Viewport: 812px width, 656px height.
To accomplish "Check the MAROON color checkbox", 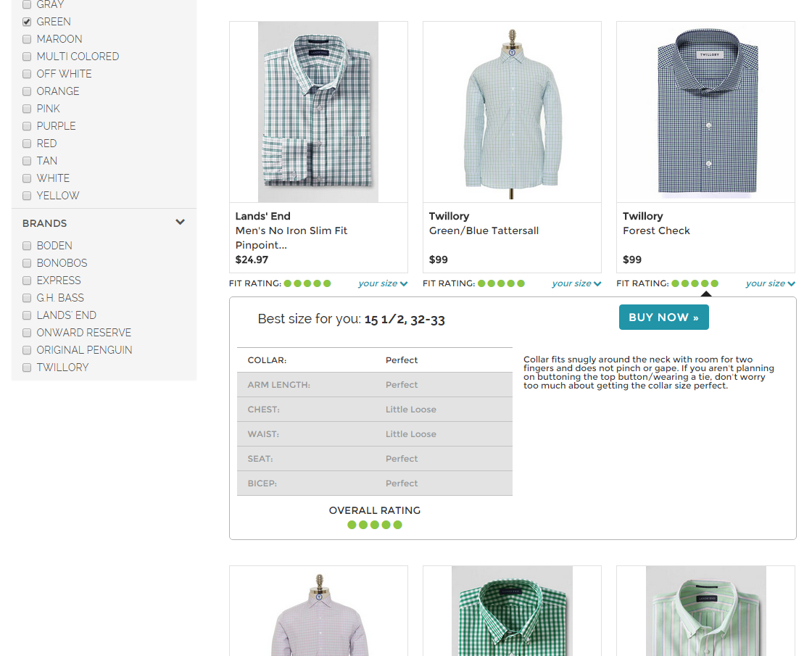I will coord(27,39).
